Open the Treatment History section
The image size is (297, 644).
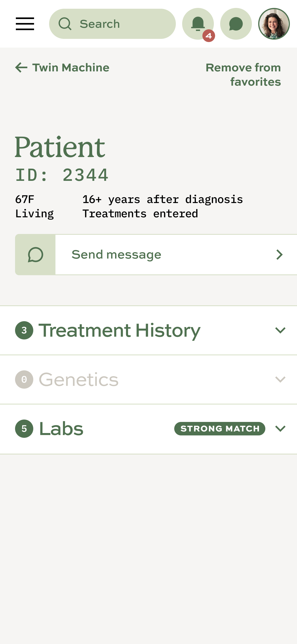pos(119,330)
